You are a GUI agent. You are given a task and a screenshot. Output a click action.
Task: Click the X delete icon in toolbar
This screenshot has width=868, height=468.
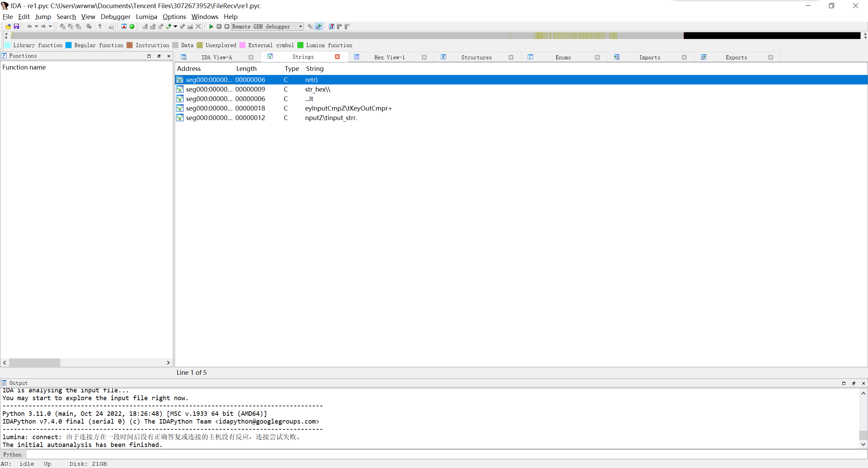[198, 26]
